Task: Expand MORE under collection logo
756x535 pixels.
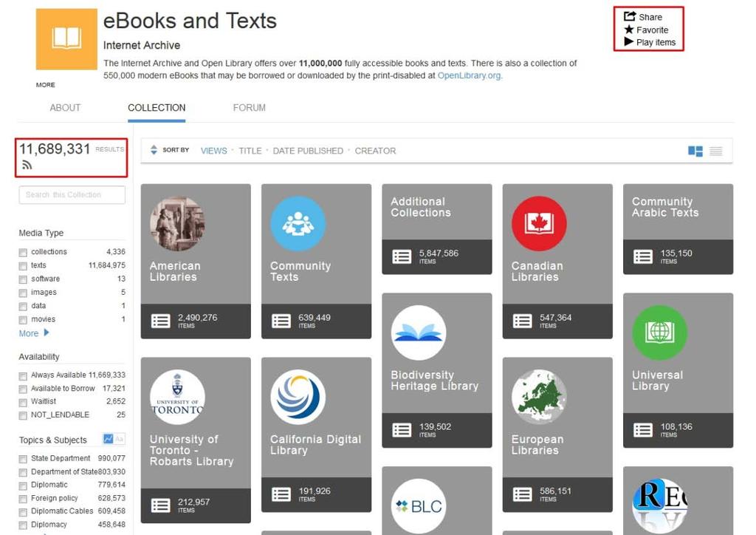Action: [x=45, y=85]
